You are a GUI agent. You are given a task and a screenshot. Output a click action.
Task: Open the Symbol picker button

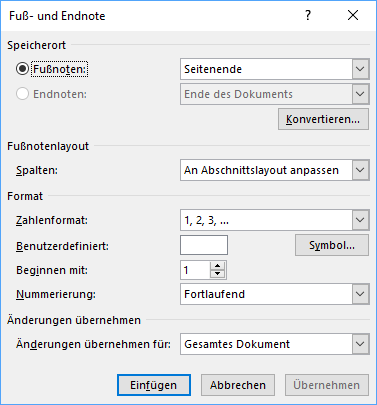coord(332,245)
